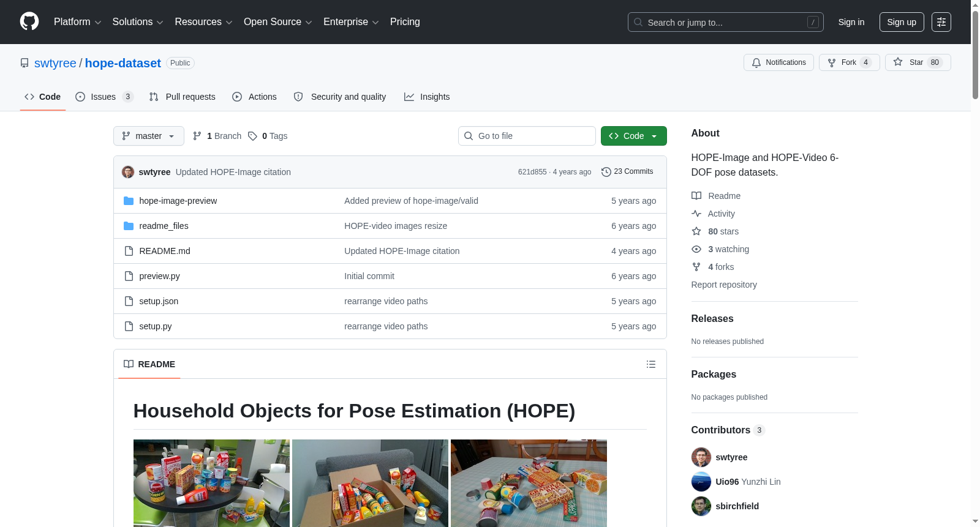Click the pulse icon beside Activity
Viewport: 980px width, 527px height.
[x=696, y=214]
